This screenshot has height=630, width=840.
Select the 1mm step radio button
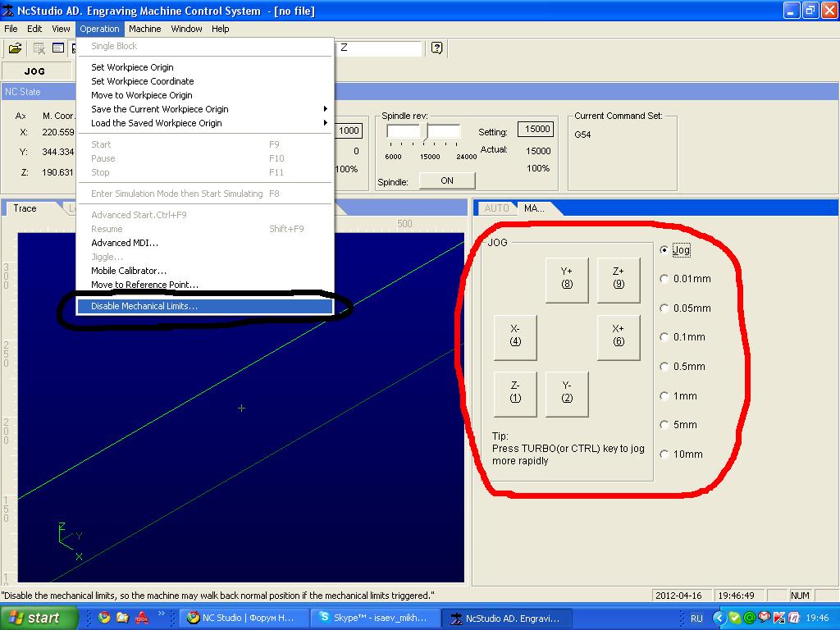click(664, 396)
